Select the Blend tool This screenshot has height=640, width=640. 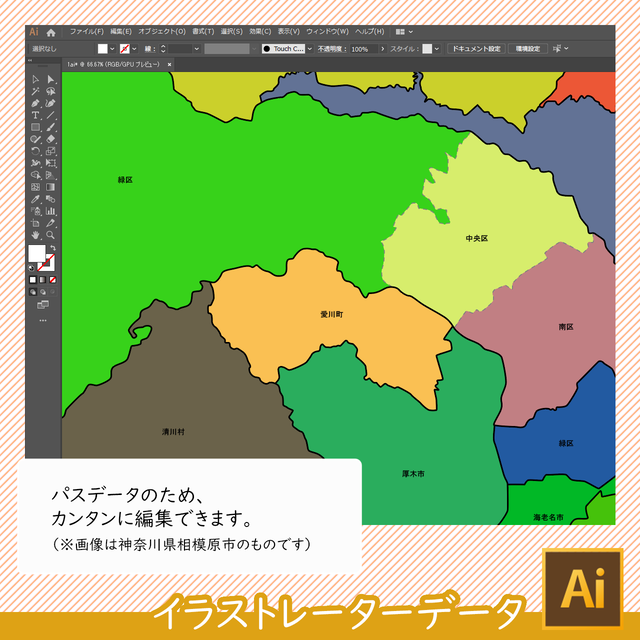51,199
